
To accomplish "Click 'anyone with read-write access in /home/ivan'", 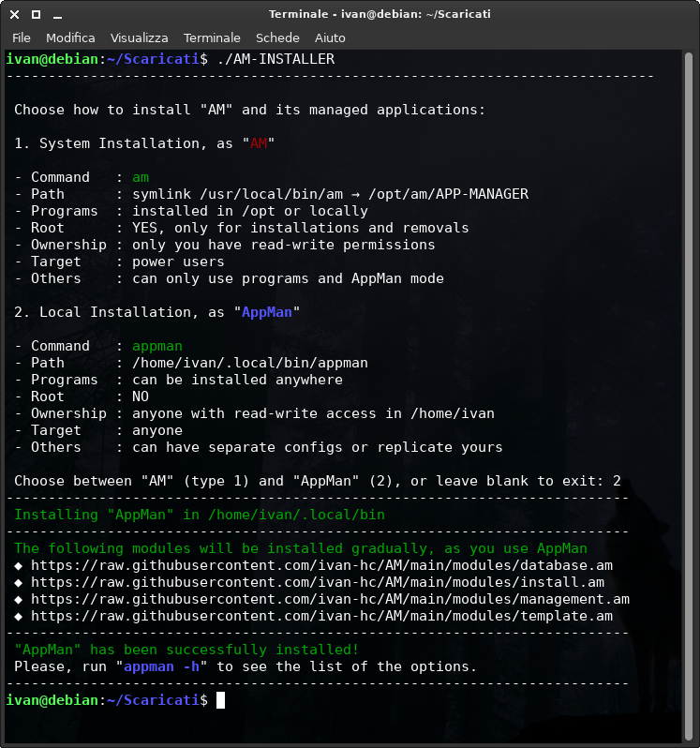I will (313, 413).
